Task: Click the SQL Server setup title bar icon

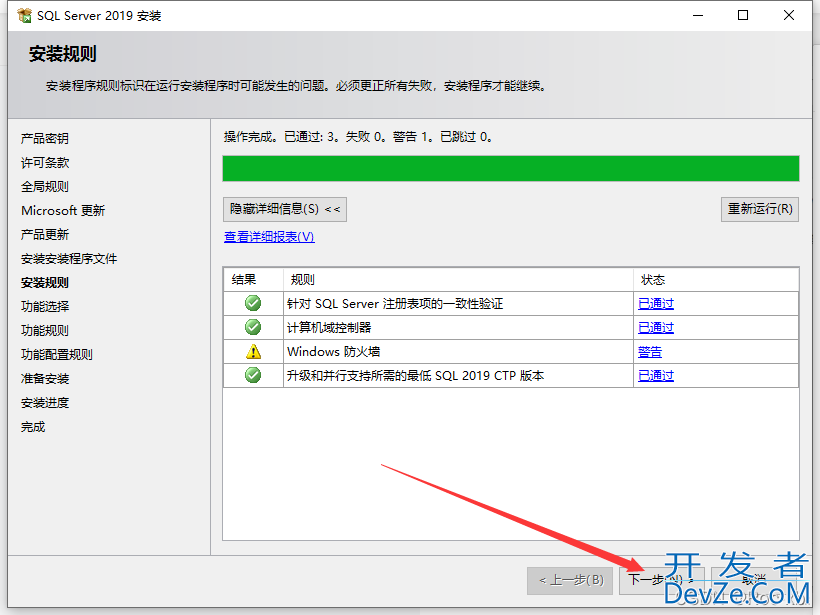Action: [x=24, y=16]
